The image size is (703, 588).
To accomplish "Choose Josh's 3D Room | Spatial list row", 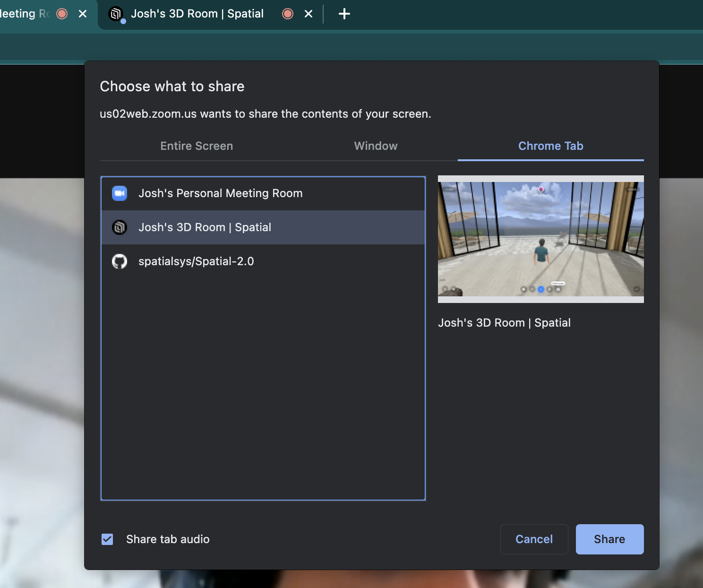I will pos(263,227).
